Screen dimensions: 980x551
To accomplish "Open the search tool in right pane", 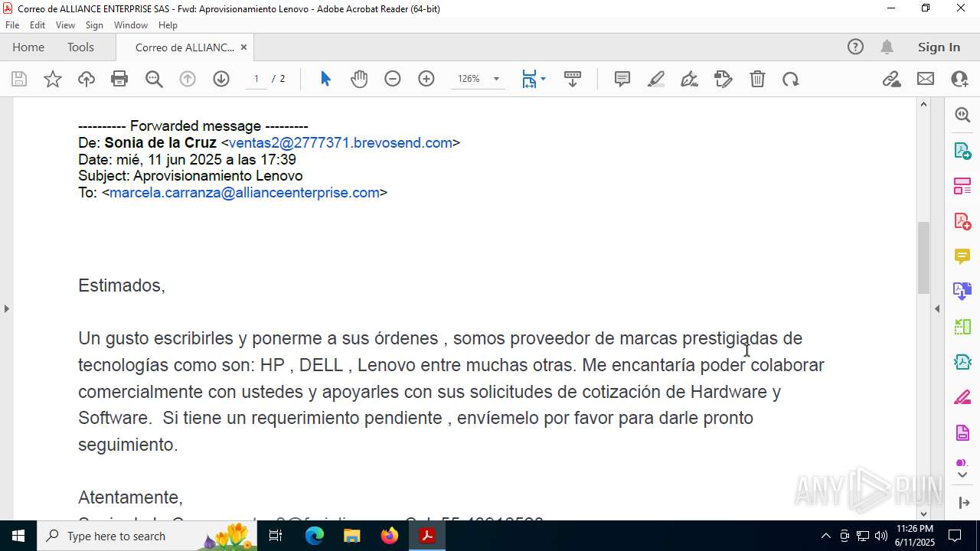I will coord(962,115).
